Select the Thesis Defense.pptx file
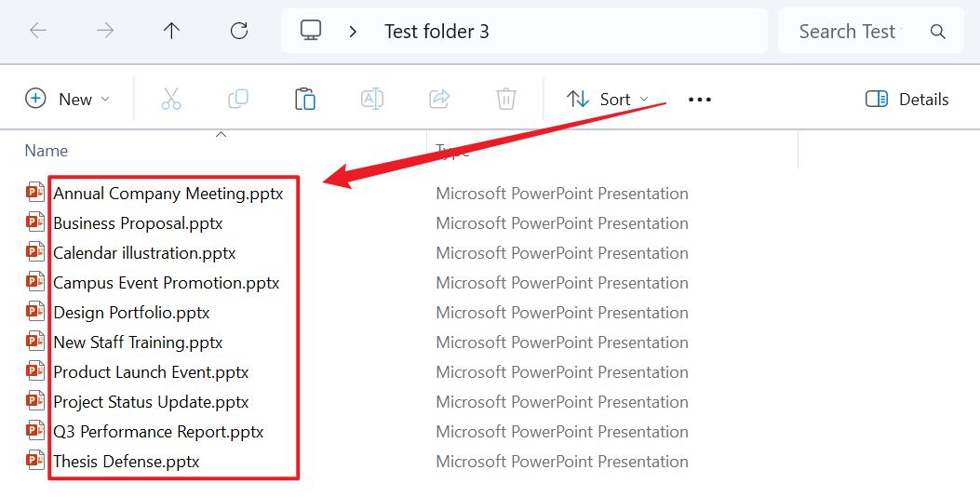The width and height of the screenshot is (980, 497). coord(127,462)
